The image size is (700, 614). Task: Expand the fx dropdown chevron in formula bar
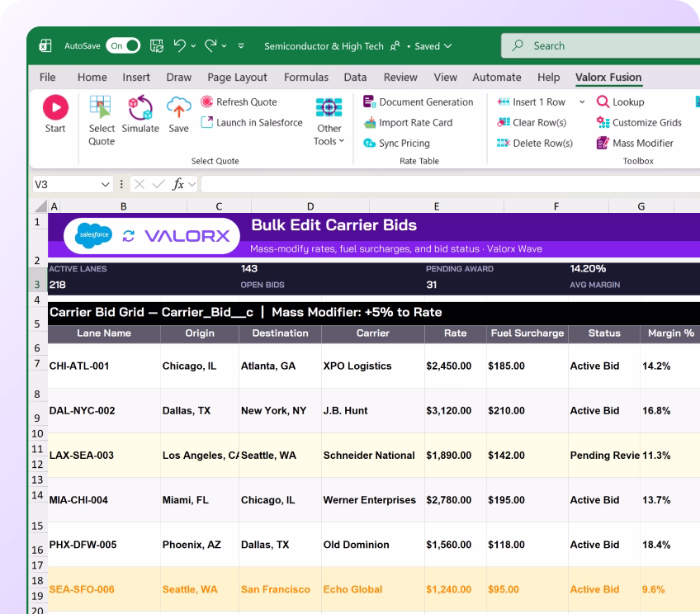(x=192, y=184)
